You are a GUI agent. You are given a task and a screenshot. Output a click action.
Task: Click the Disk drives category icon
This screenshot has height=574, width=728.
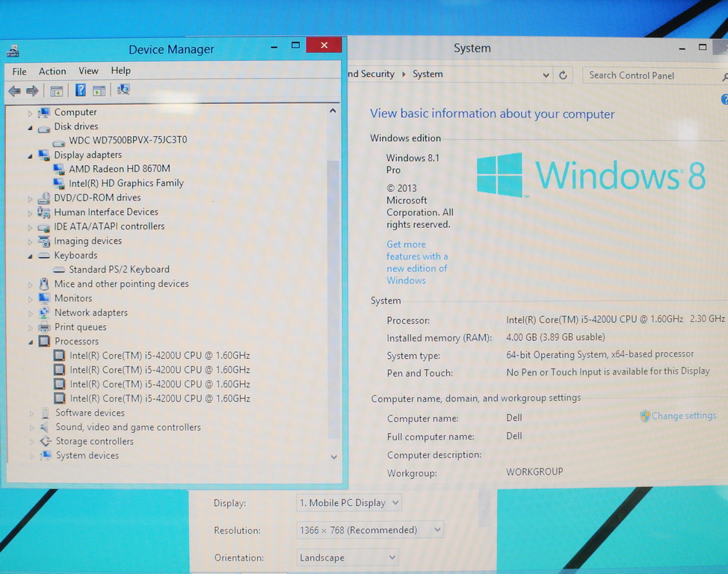44,128
